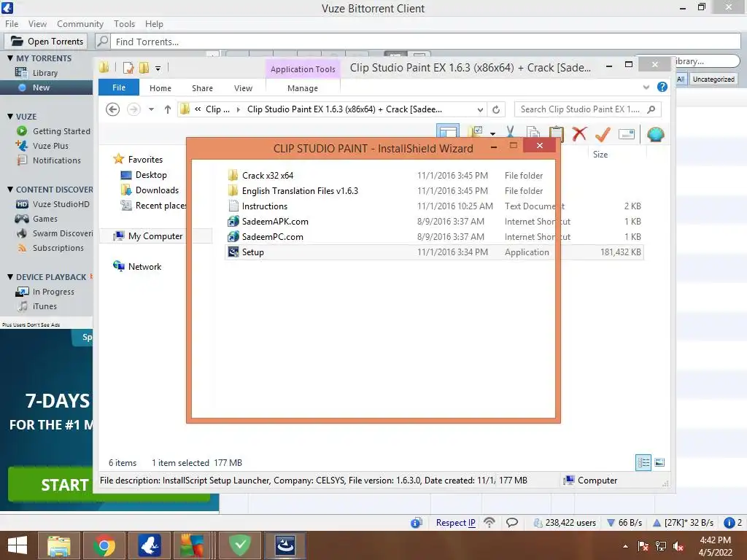Click green shield antivirus taskbar icon

pyautogui.click(x=239, y=545)
